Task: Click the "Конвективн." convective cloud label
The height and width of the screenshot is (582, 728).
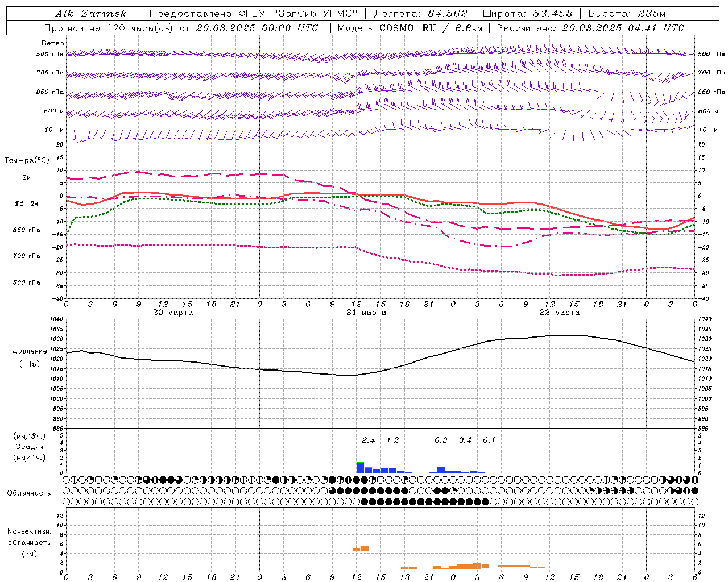Action: click(30, 531)
